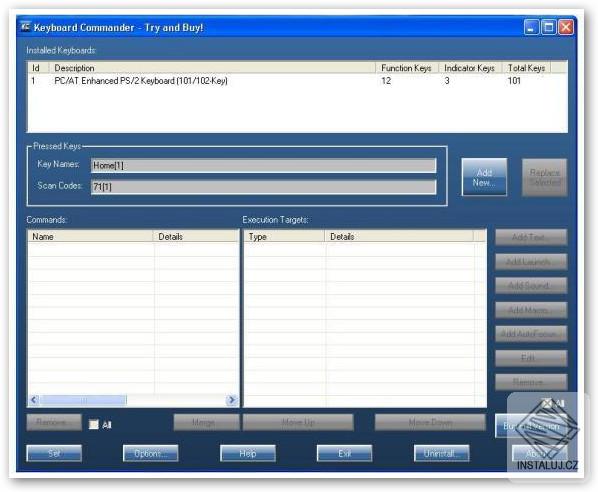Viewport: 598px width, 492px height.
Task: Click Indicator Keys column header
Action: (x=470, y=68)
